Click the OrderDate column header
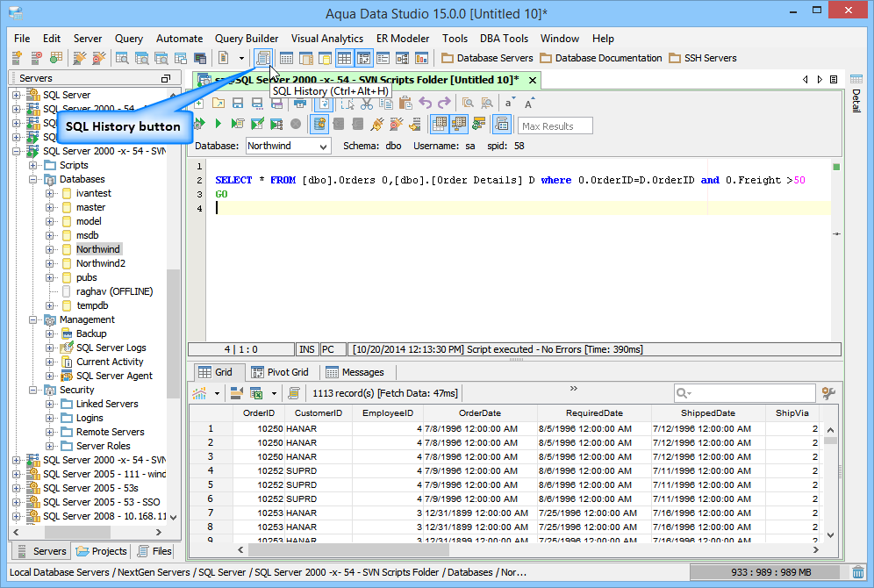Viewport: 874px width, 588px height. click(x=480, y=413)
